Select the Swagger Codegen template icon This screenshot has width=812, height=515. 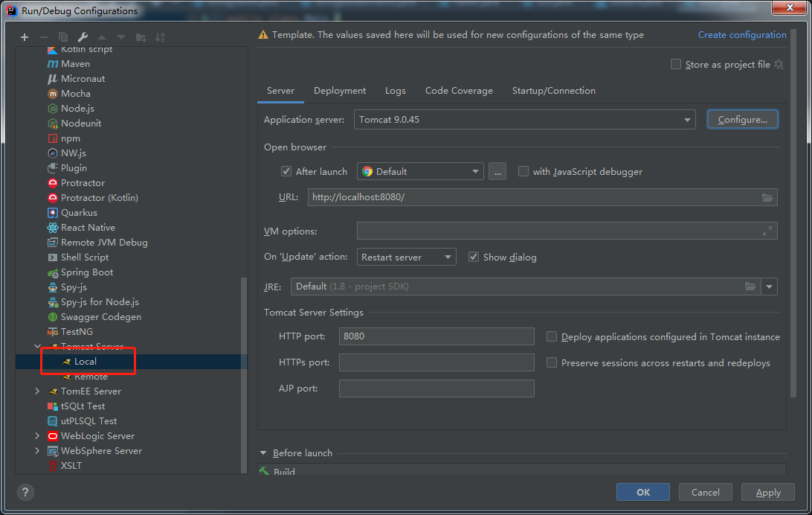click(x=52, y=317)
